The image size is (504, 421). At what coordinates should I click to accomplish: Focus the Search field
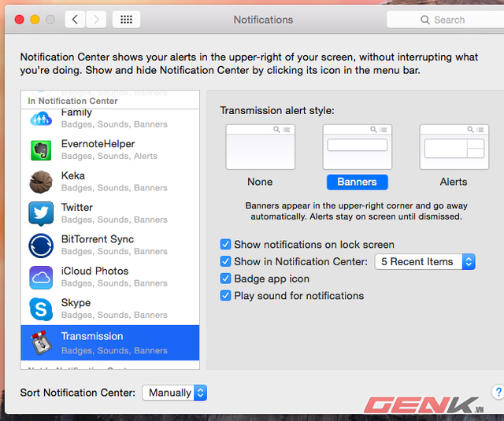pyautogui.click(x=445, y=20)
